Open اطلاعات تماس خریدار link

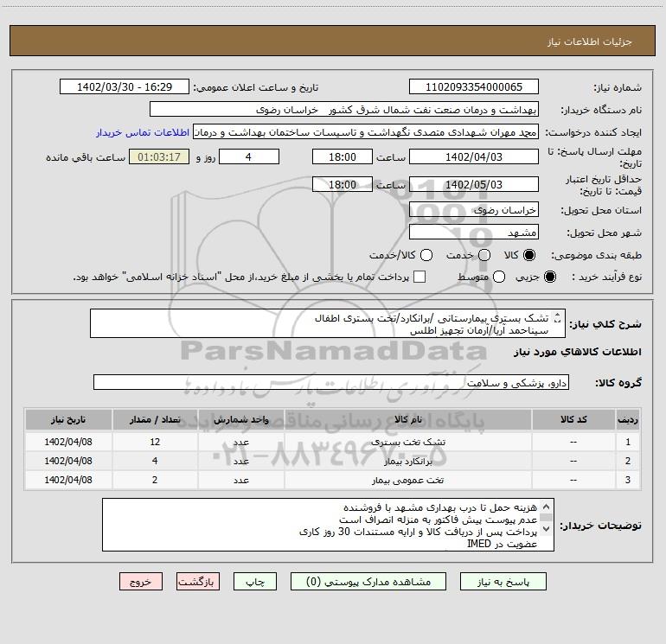tap(143, 132)
